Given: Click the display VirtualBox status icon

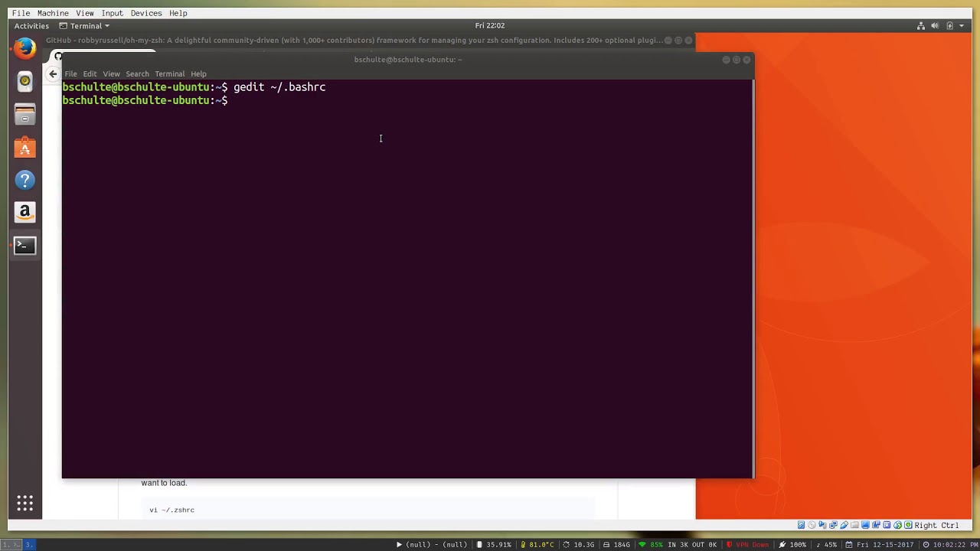Looking at the screenshot, I should click(865, 525).
